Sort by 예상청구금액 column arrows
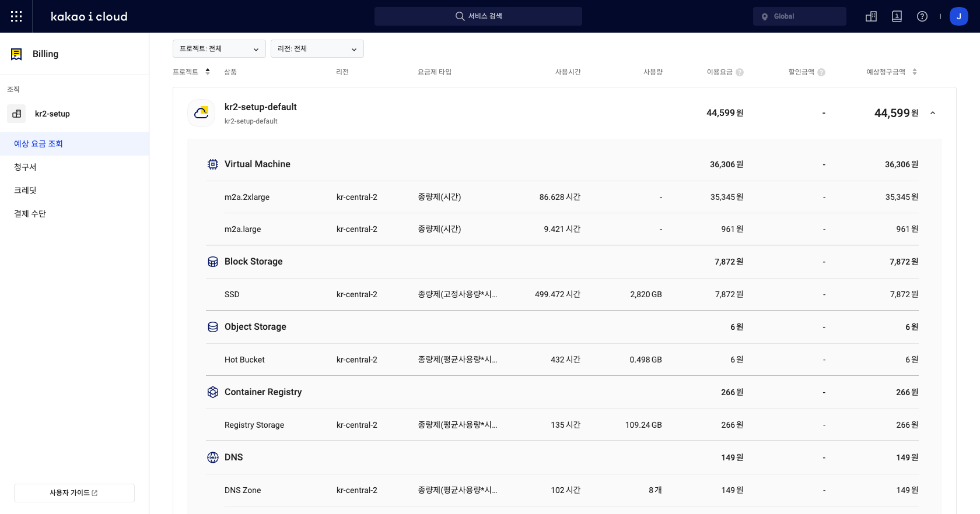 pyautogui.click(x=915, y=72)
